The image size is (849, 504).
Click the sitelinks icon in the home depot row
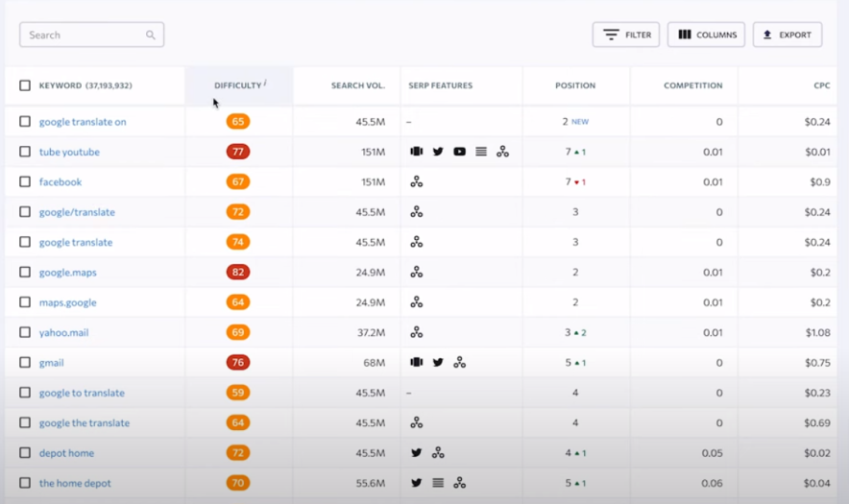coord(460,483)
